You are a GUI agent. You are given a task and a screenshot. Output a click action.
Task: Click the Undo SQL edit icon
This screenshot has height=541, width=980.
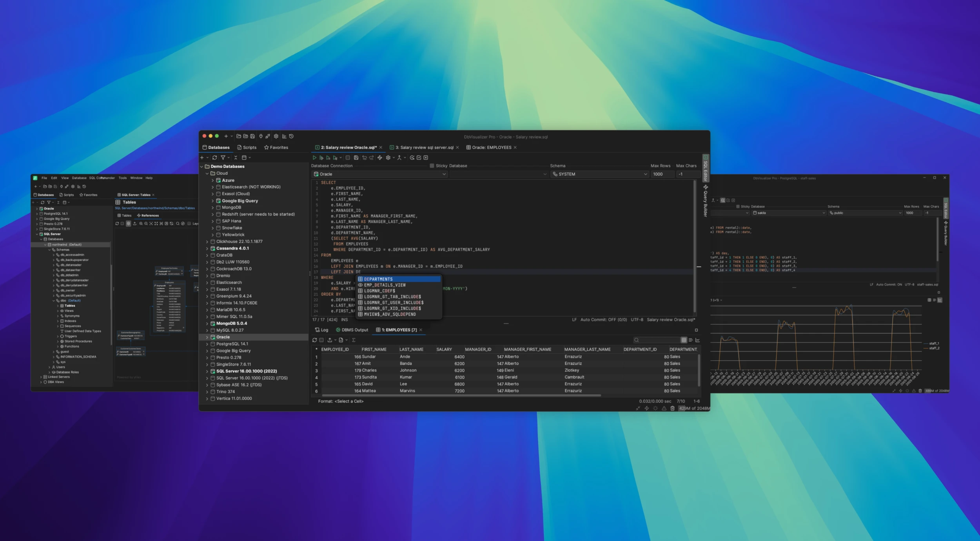click(x=365, y=158)
